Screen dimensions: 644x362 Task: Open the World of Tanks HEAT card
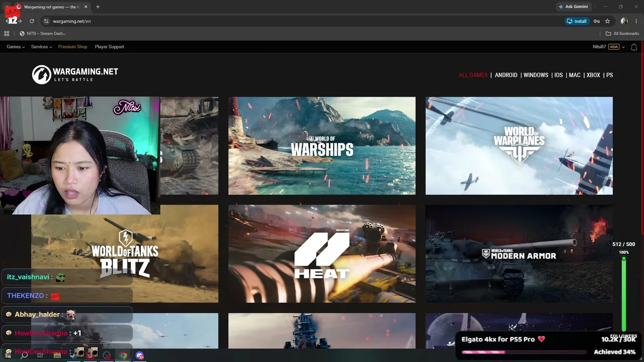(x=322, y=253)
